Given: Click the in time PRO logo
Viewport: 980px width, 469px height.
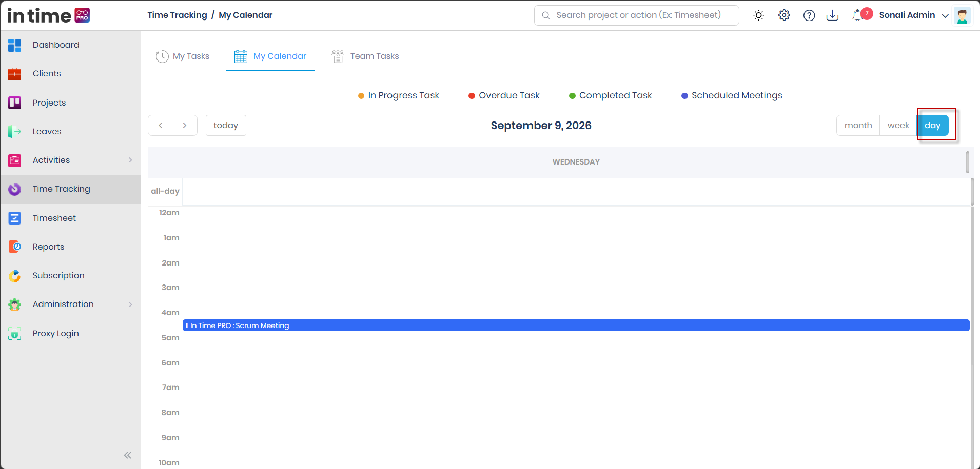Looking at the screenshot, I should point(49,15).
